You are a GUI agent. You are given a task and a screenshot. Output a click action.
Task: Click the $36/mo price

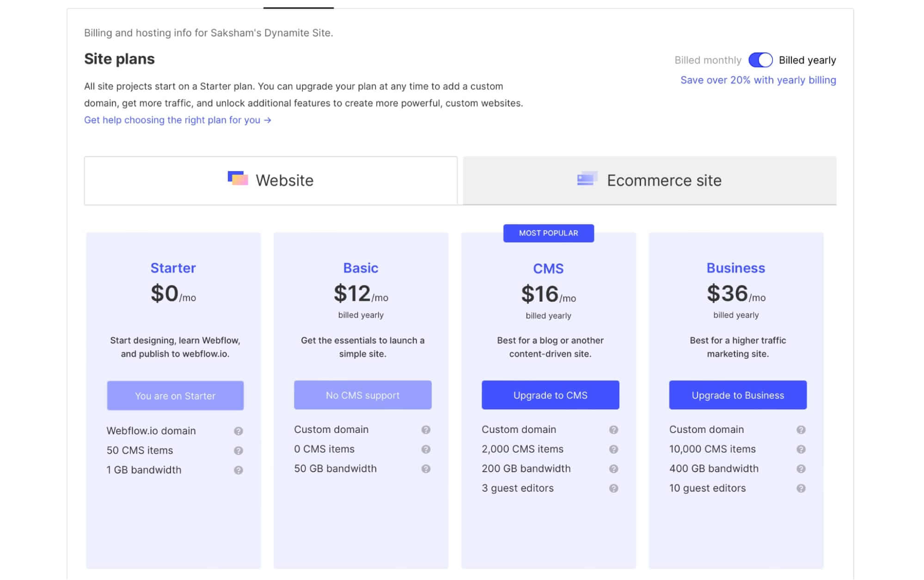(736, 294)
